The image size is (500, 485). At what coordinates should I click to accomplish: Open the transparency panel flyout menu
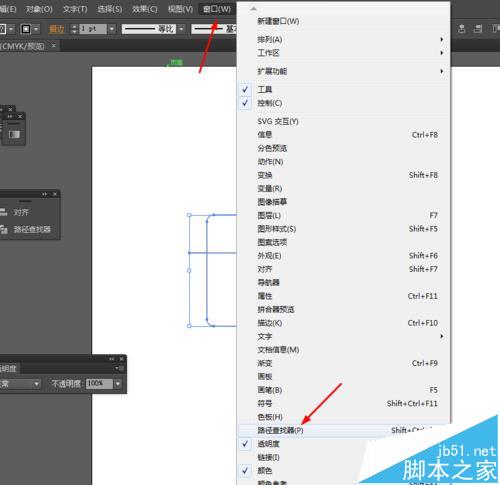tap(120, 368)
